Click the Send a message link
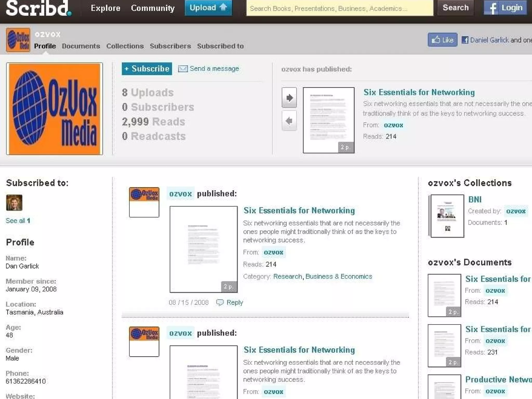The height and width of the screenshot is (399, 532). coord(214,69)
